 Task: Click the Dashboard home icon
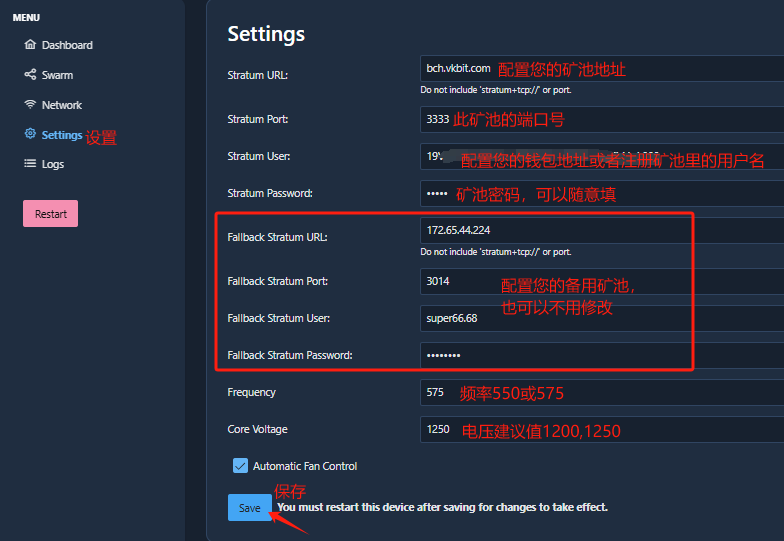[x=30, y=45]
